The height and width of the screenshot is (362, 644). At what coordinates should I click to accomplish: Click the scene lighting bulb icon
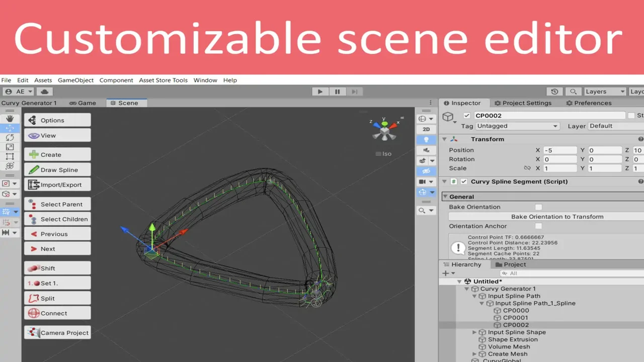click(x=426, y=140)
